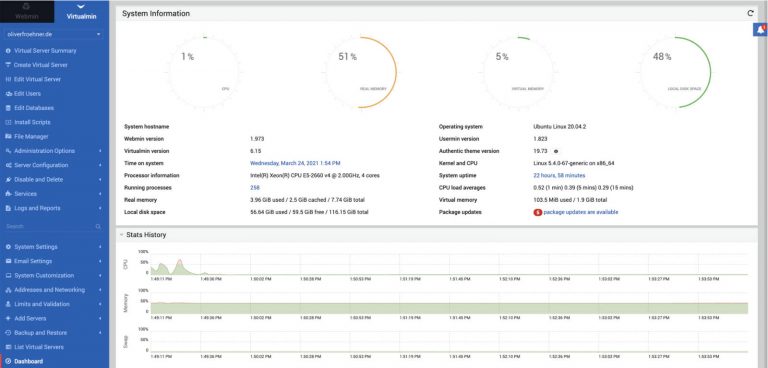Click the Edit Users people icon
The width and height of the screenshot is (768, 368).
pos(8,94)
